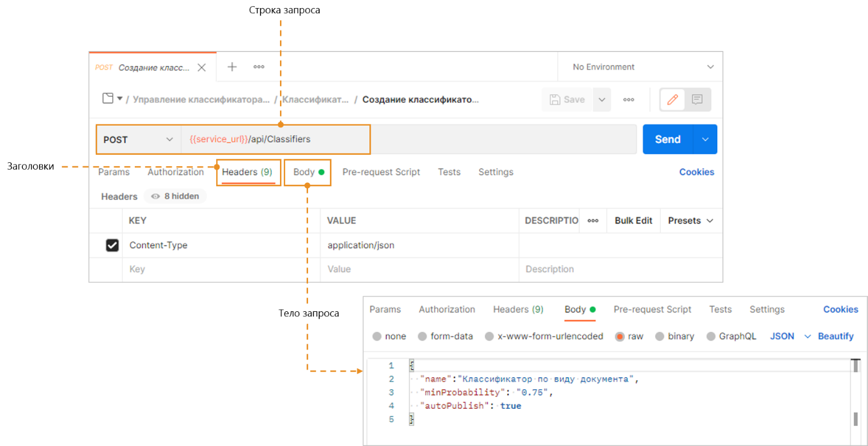The width and height of the screenshot is (868, 446).
Task: Click the eye icon for 8 hidden headers
Action: tap(155, 196)
